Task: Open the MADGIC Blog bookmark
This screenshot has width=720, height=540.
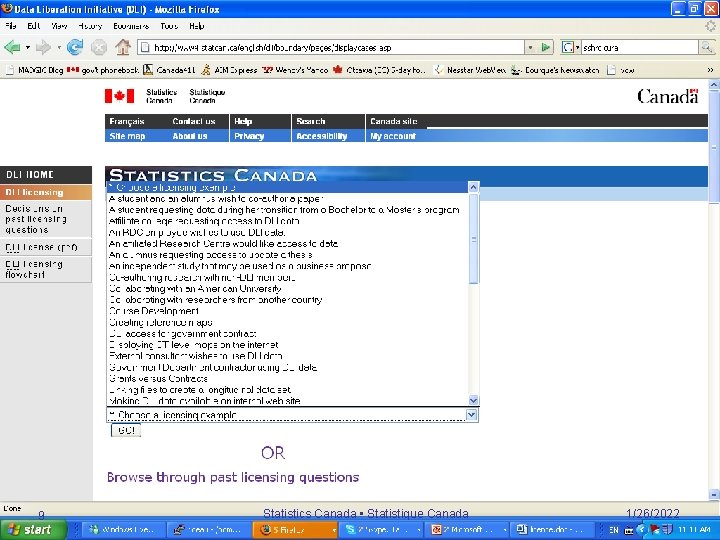Action: click(x=35, y=70)
